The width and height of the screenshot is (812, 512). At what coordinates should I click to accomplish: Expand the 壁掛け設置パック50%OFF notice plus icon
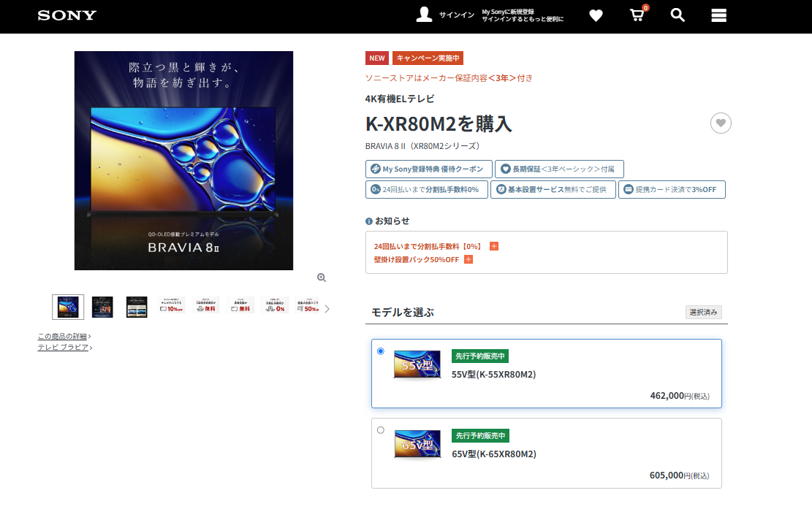pos(468,259)
